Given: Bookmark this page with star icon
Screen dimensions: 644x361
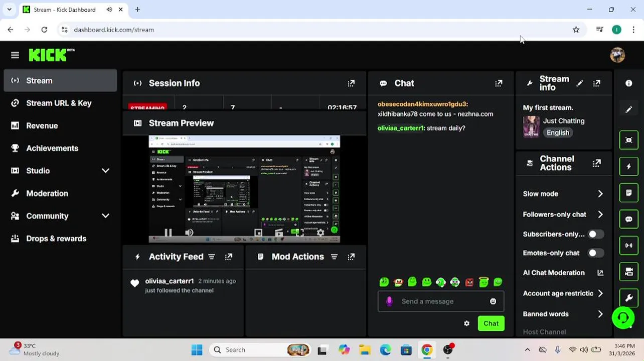Looking at the screenshot, I should 576,30.
